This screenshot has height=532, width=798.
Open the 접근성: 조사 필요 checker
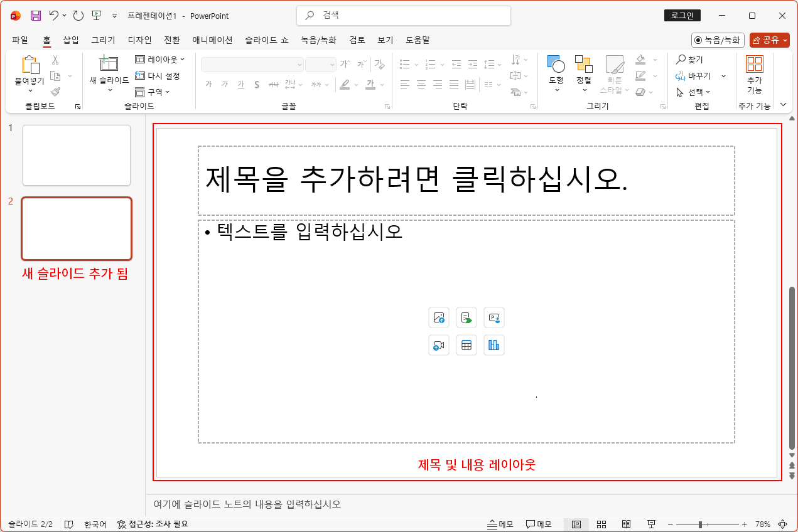click(151, 524)
